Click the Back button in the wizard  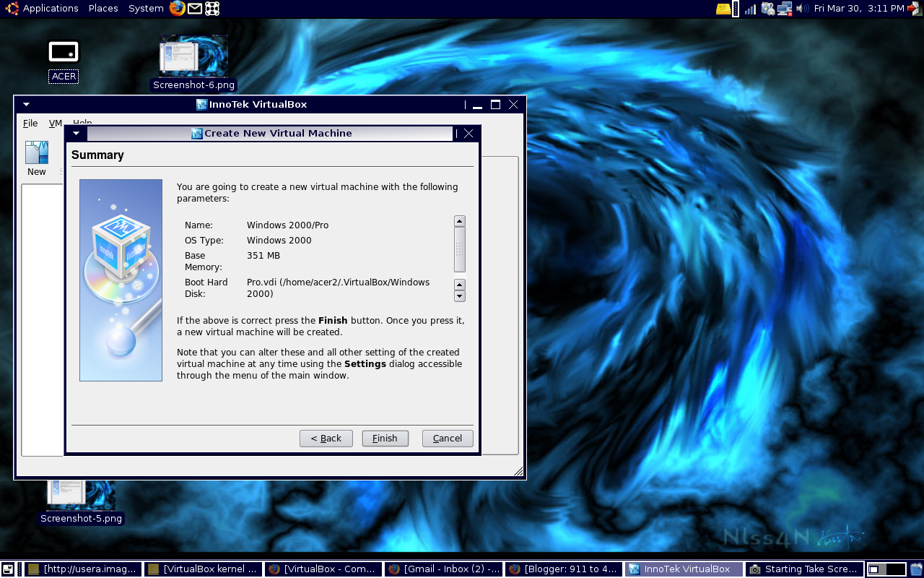(326, 438)
